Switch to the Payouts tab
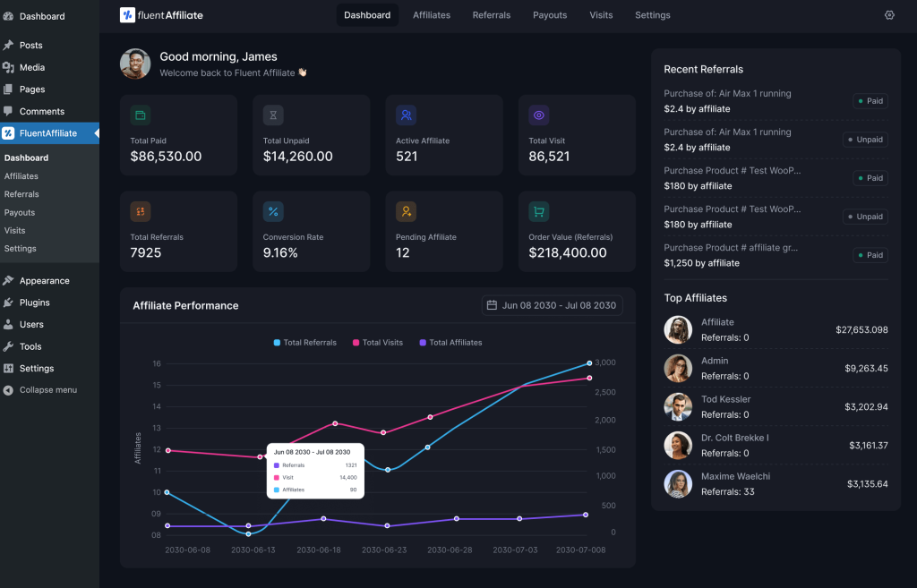This screenshot has height=588, width=917. tap(550, 15)
